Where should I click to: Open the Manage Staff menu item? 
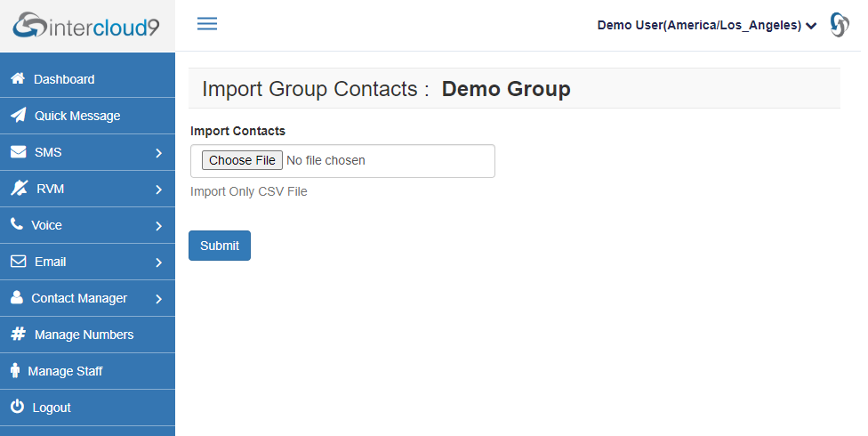coord(87,371)
